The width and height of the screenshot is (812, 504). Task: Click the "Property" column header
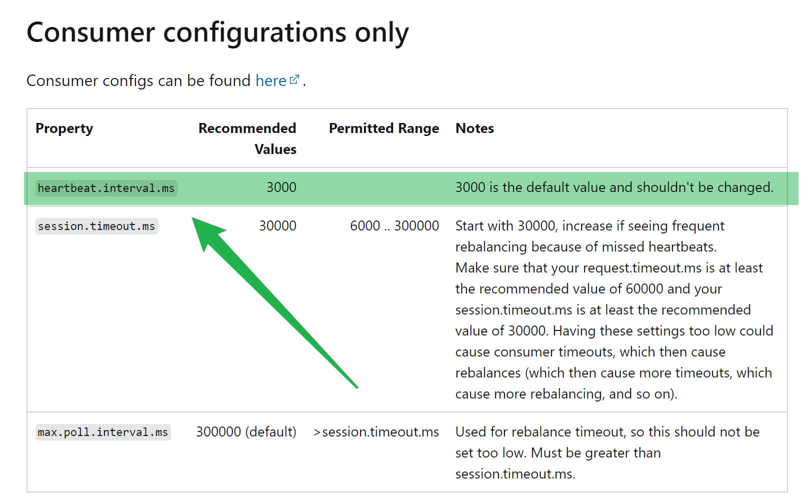click(64, 128)
